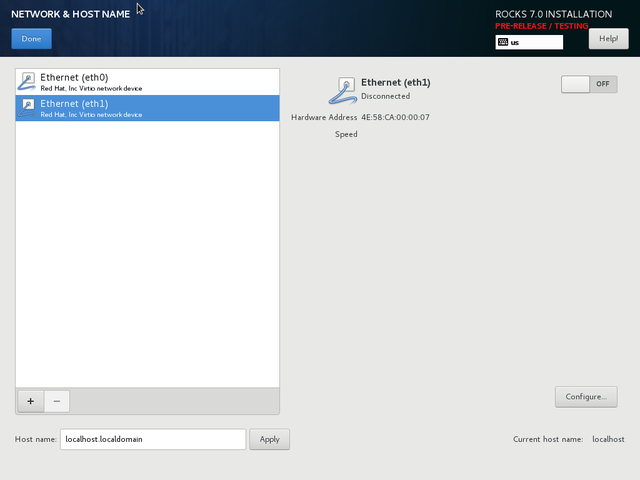Remove selected device with minus button
The height and width of the screenshot is (480, 640).
point(56,401)
